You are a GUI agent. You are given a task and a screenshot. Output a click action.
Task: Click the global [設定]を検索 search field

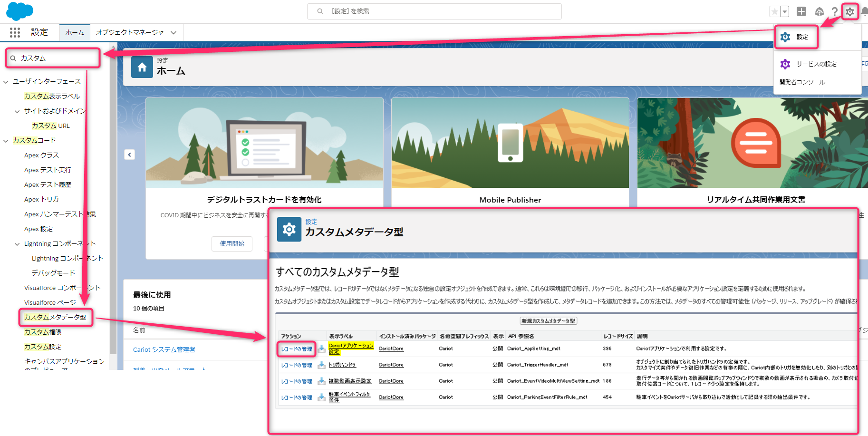(x=434, y=11)
